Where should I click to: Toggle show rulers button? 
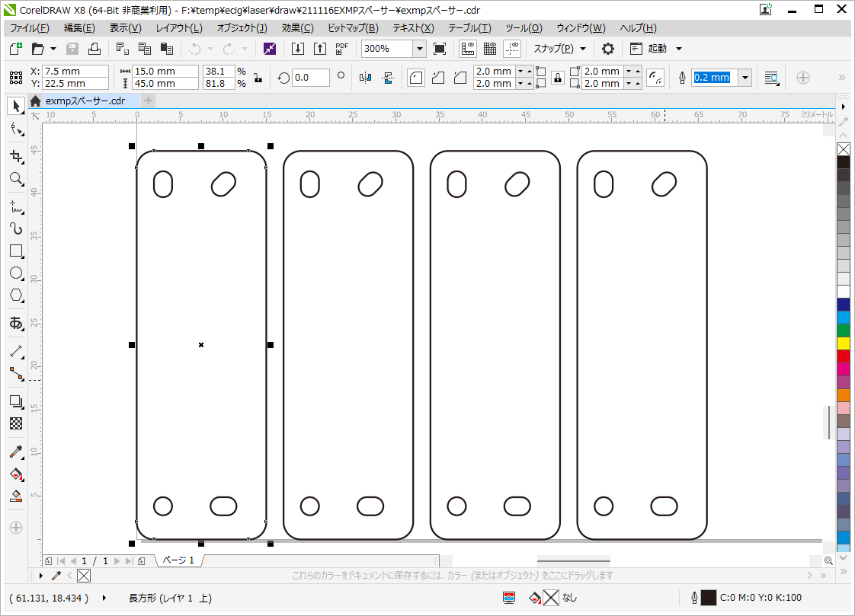coord(468,49)
